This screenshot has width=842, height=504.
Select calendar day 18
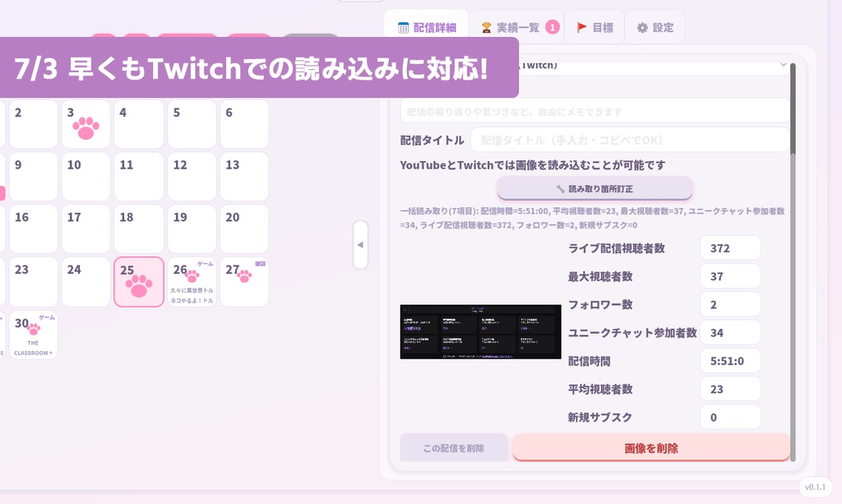click(138, 229)
